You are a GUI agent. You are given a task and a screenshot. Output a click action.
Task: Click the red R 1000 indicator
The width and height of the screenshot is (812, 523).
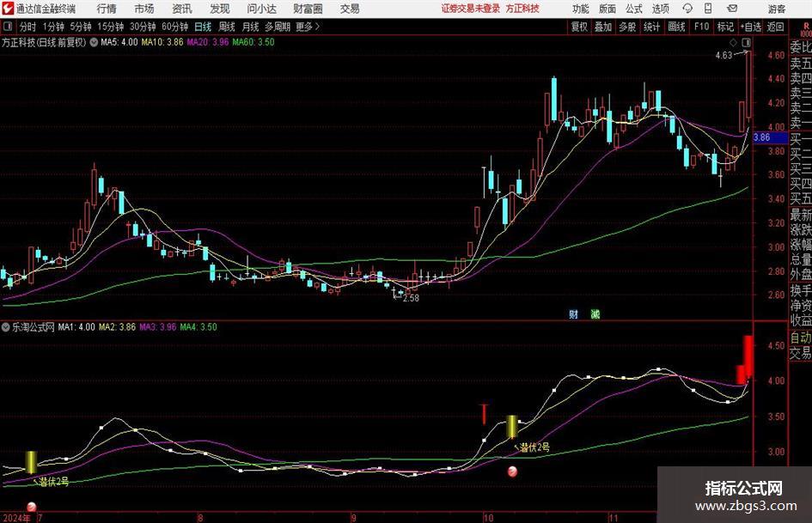[806, 29]
